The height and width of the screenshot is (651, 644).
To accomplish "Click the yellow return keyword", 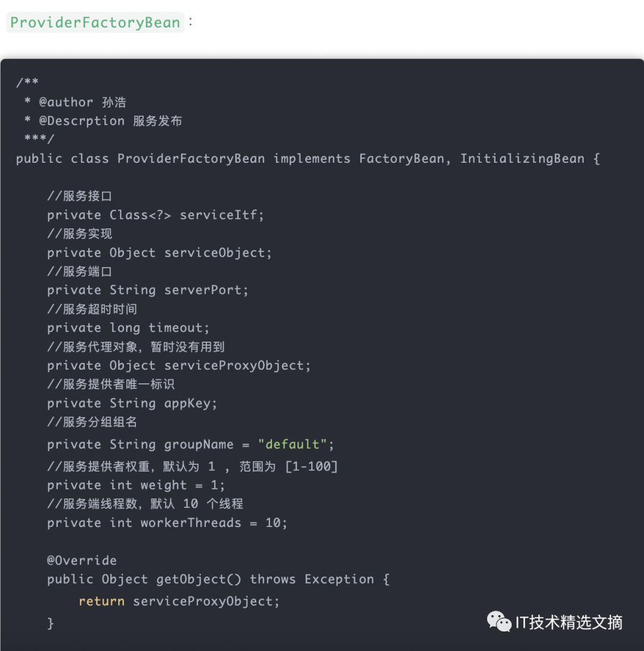I will click(101, 601).
